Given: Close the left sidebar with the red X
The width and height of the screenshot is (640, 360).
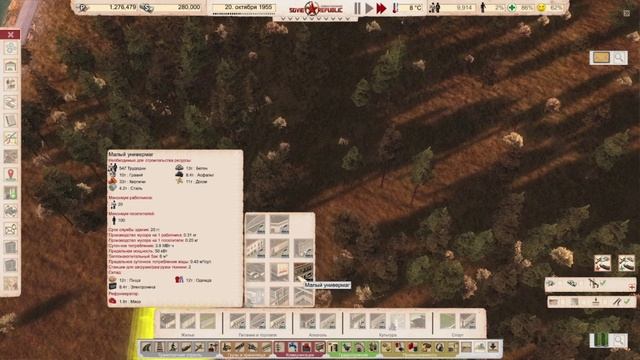Looking at the screenshot, I should [x=11, y=35].
